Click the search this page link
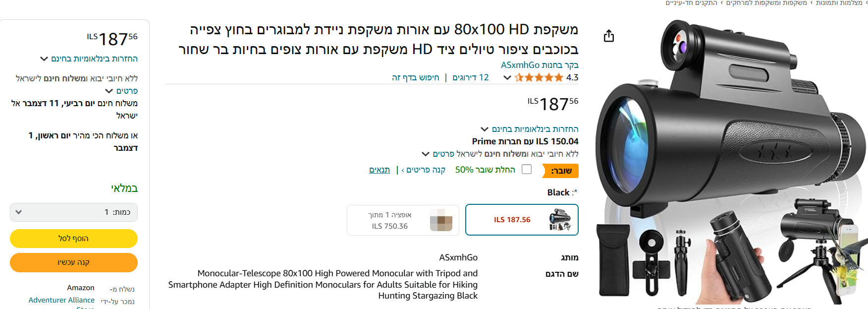This screenshot has width=868, height=309. pyautogui.click(x=415, y=77)
